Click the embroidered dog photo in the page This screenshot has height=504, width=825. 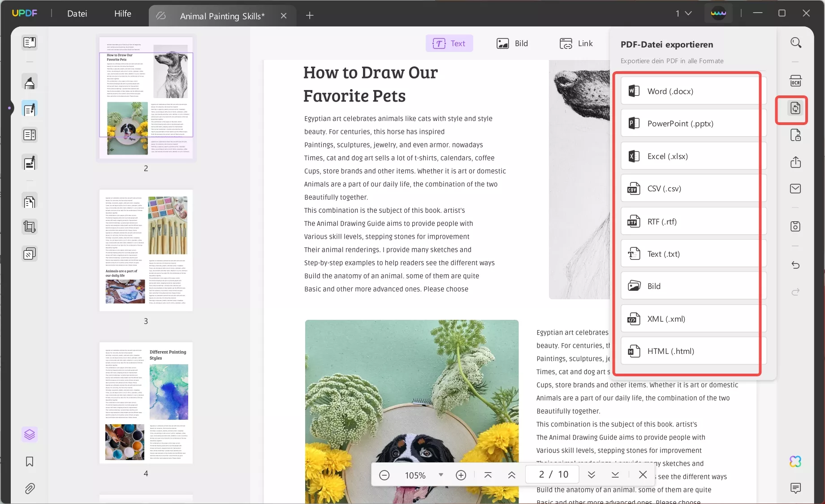412,412
